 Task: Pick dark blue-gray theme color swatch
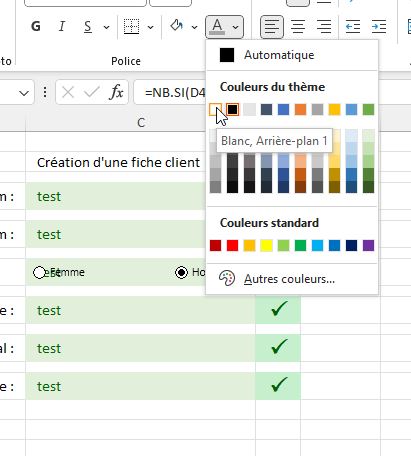[x=266, y=109]
